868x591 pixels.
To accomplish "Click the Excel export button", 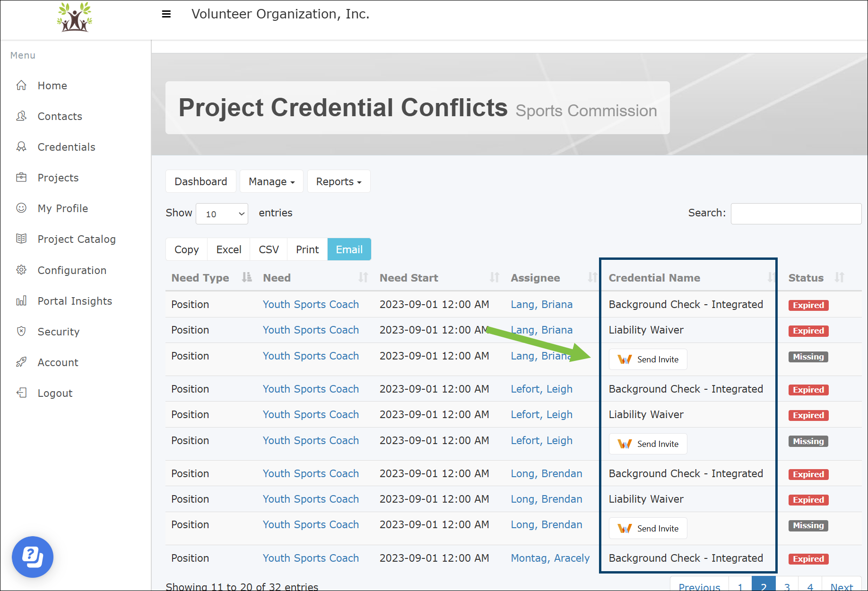I will coord(229,249).
